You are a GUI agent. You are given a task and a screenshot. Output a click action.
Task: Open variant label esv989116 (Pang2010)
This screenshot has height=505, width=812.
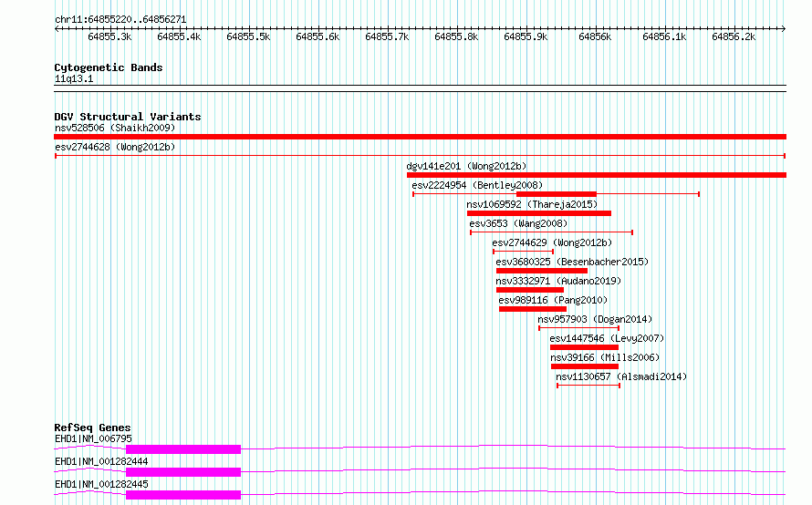coord(553,300)
